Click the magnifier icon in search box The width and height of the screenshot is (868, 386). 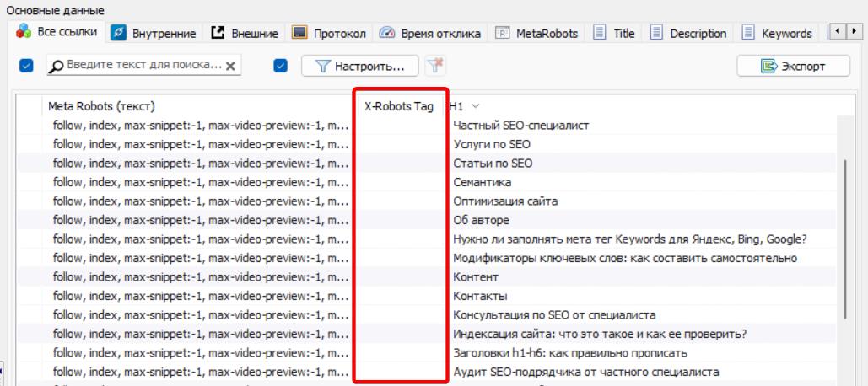tap(57, 66)
